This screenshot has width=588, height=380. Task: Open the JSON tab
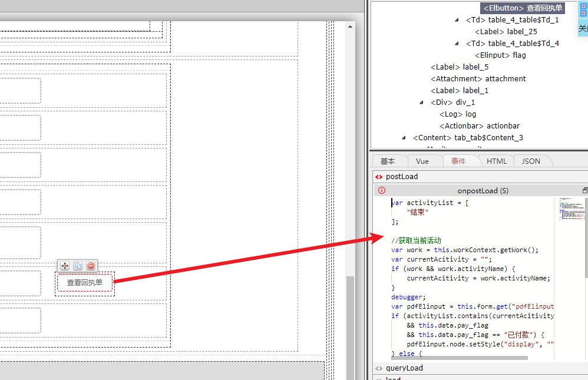pyautogui.click(x=531, y=161)
